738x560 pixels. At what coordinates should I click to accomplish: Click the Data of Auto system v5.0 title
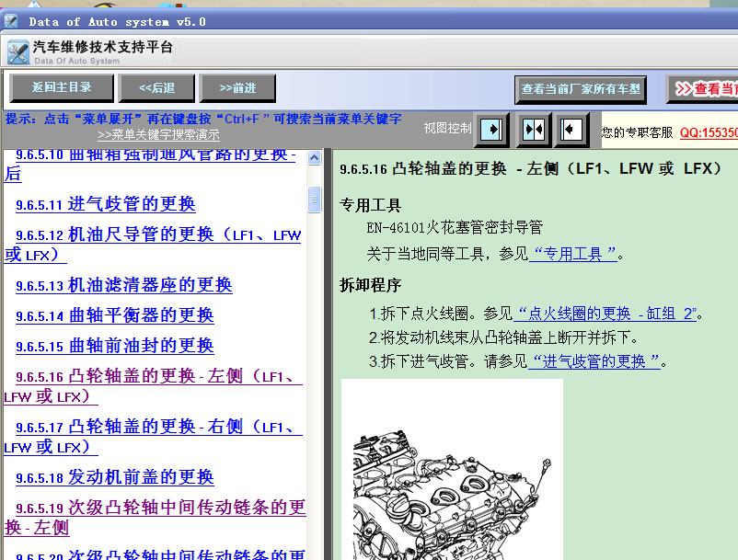click(x=117, y=22)
